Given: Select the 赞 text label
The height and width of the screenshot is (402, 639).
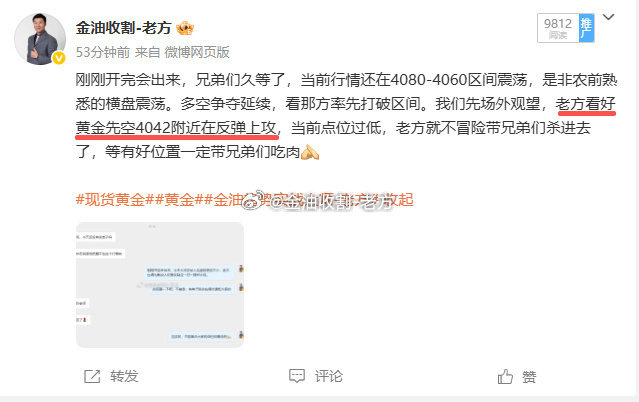Looking at the screenshot, I should pos(529,376).
